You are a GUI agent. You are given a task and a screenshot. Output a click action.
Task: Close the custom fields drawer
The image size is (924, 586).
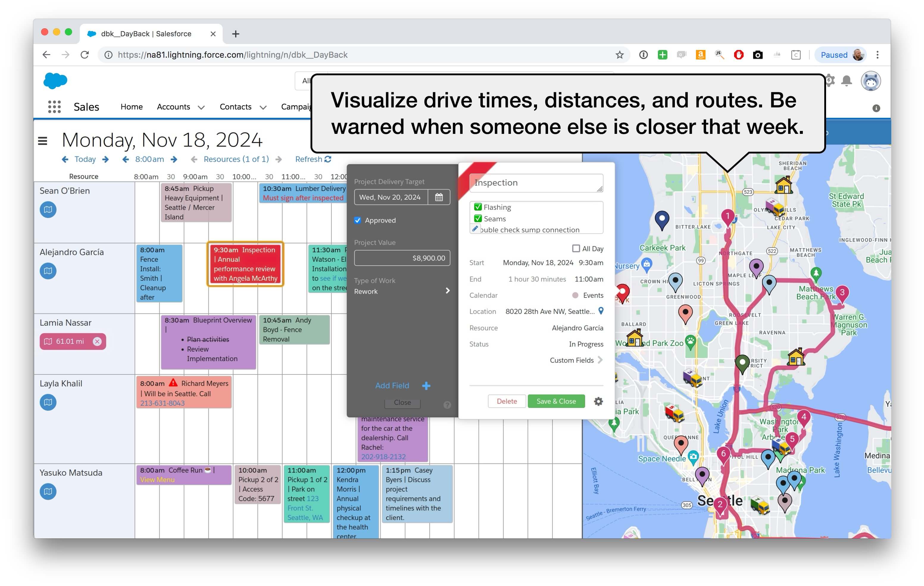402,403
